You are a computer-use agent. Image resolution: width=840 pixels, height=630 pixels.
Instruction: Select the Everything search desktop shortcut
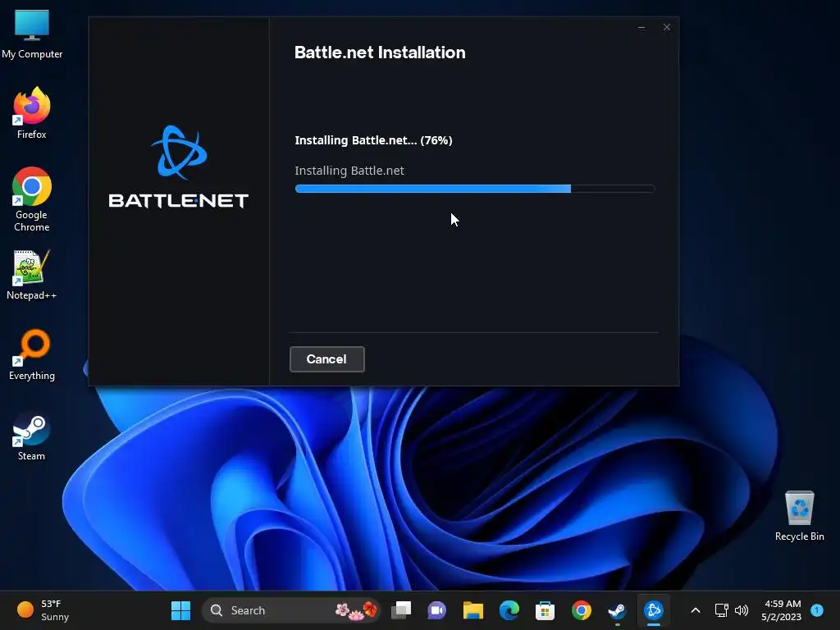32,355
